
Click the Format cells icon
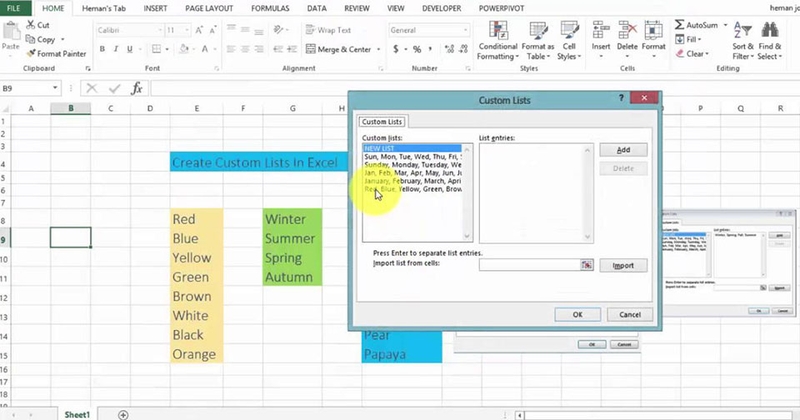tap(654, 32)
